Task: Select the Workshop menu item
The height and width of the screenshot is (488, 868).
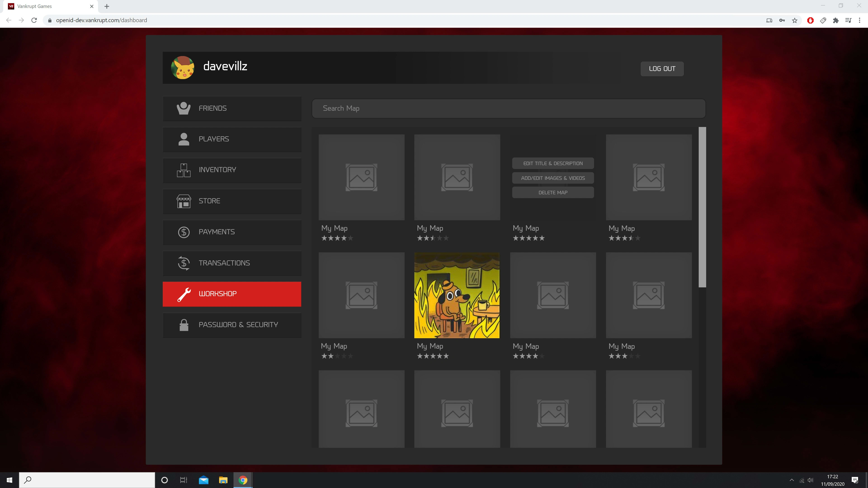Action: click(232, 294)
